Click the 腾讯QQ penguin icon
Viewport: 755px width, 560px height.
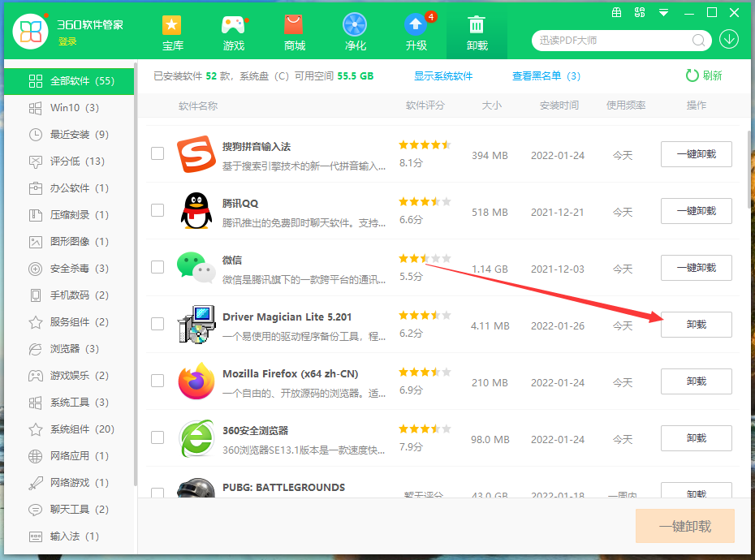pos(196,211)
